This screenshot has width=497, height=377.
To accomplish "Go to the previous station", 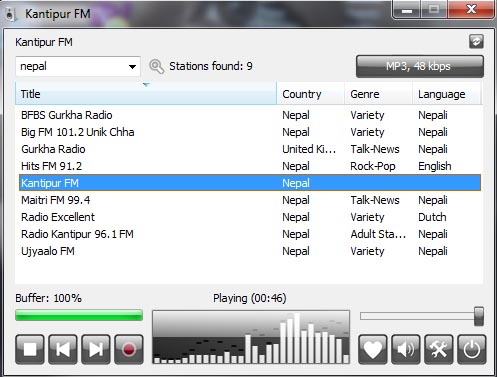I will coord(63,349).
